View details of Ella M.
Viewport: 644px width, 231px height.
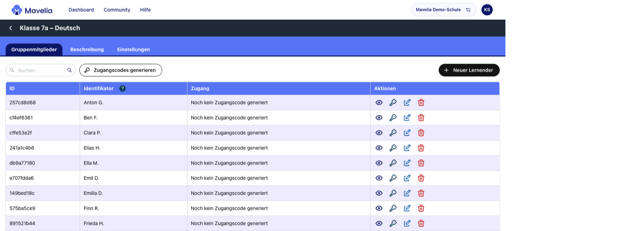[x=379, y=163]
